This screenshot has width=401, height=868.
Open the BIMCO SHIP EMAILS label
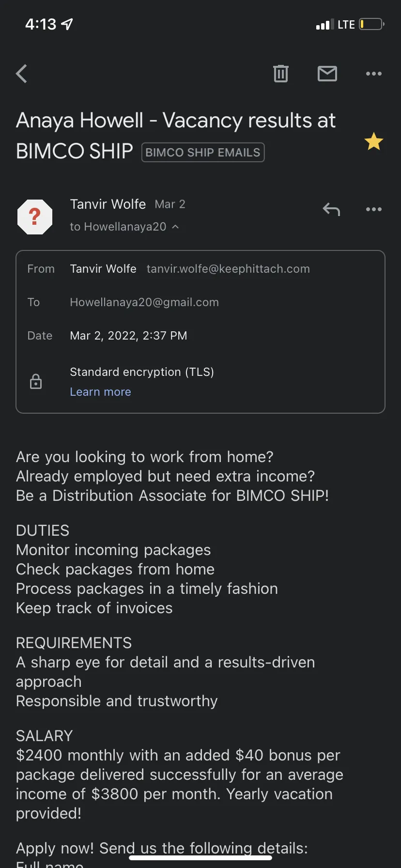(203, 152)
